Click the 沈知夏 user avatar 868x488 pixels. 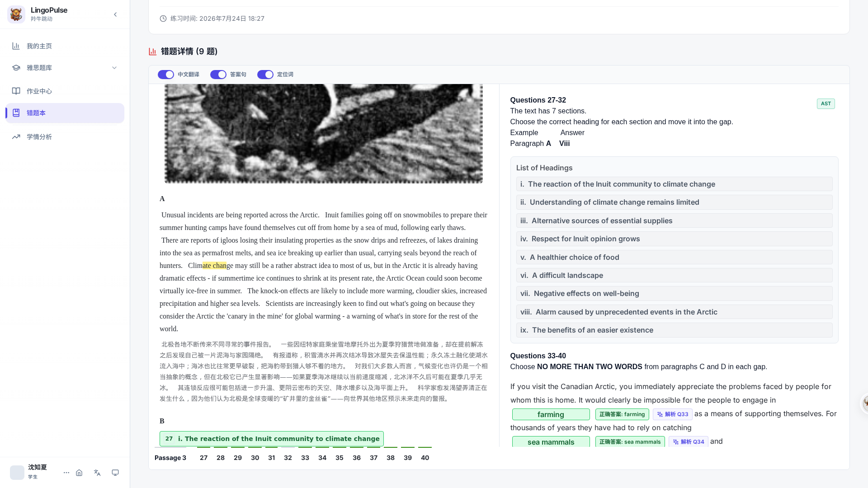pyautogui.click(x=17, y=473)
